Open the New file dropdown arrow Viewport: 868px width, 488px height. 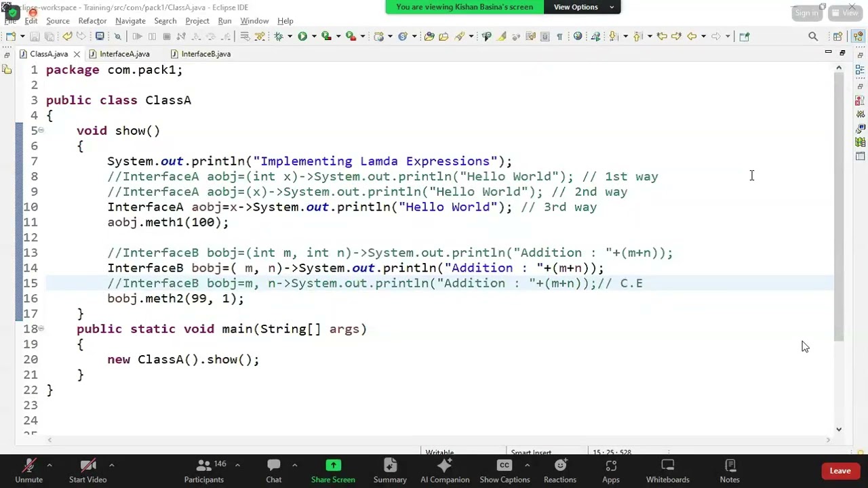point(22,36)
